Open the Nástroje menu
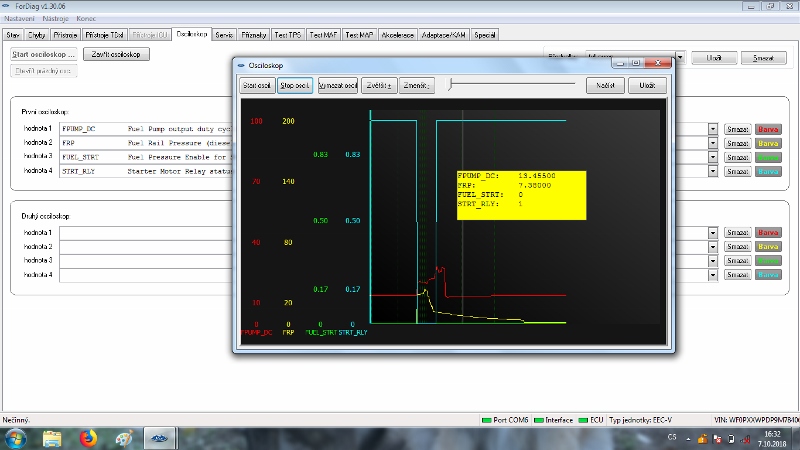This screenshot has height=450, width=800. click(x=55, y=19)
